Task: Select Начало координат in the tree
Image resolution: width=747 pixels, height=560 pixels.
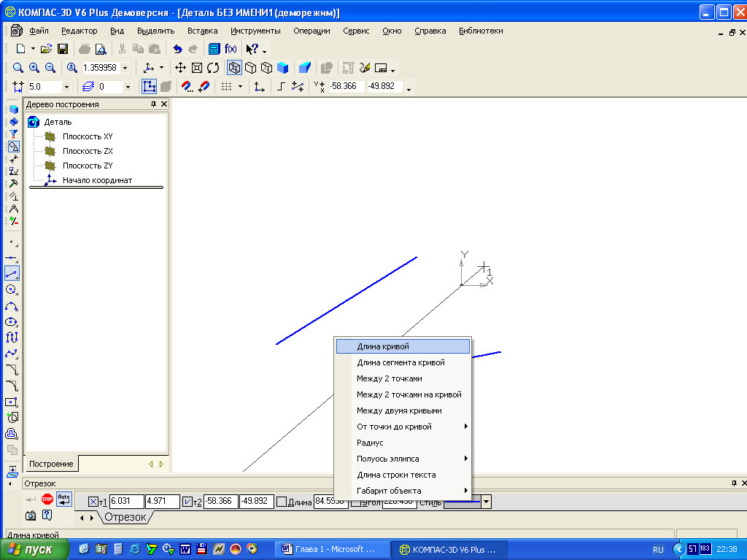Action: 97,181
